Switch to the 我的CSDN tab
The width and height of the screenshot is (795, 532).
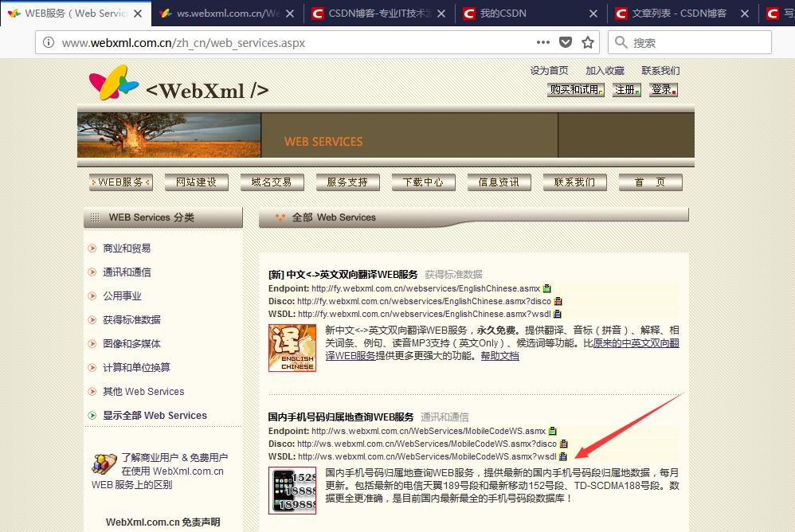pyautogui.click(x=531, y=14)
